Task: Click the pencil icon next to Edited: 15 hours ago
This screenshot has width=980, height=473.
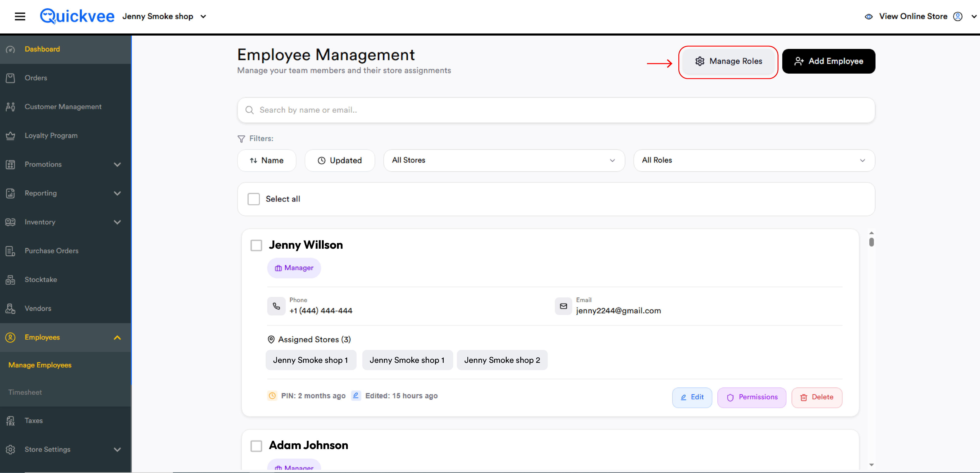Action: point(356,395)
